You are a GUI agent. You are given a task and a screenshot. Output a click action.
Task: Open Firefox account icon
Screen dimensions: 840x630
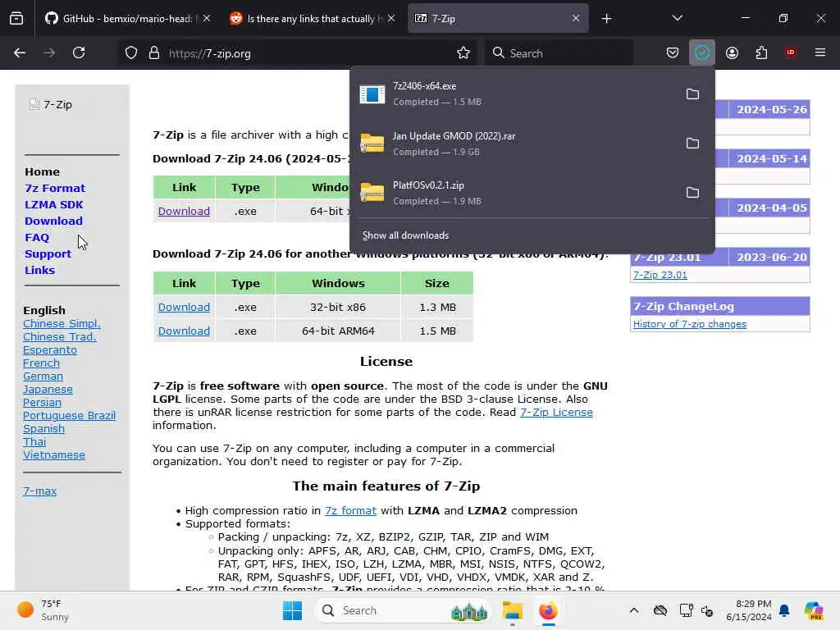pos(732,53)
